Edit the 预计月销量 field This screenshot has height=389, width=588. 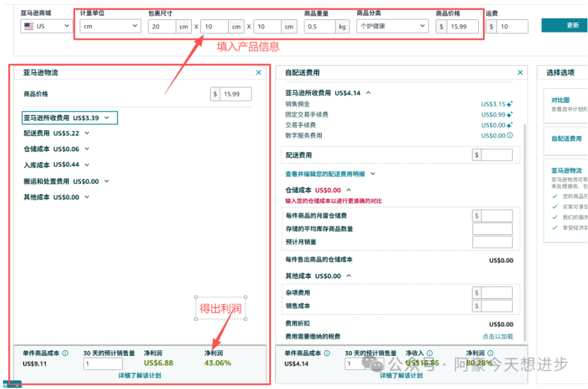click(x=493, y=242)
